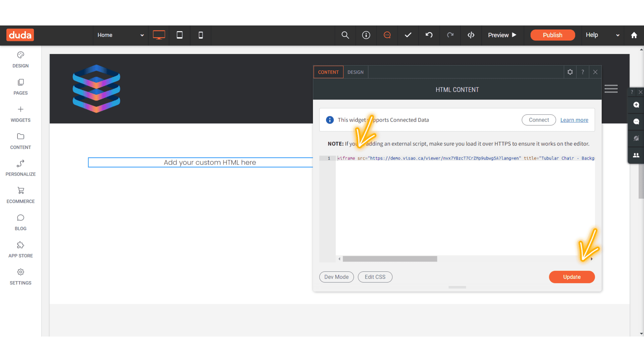Open the Design panel in sidebar
Image resolution: width=644 pixels, height=362 pixels.
(x=20, y=60)
